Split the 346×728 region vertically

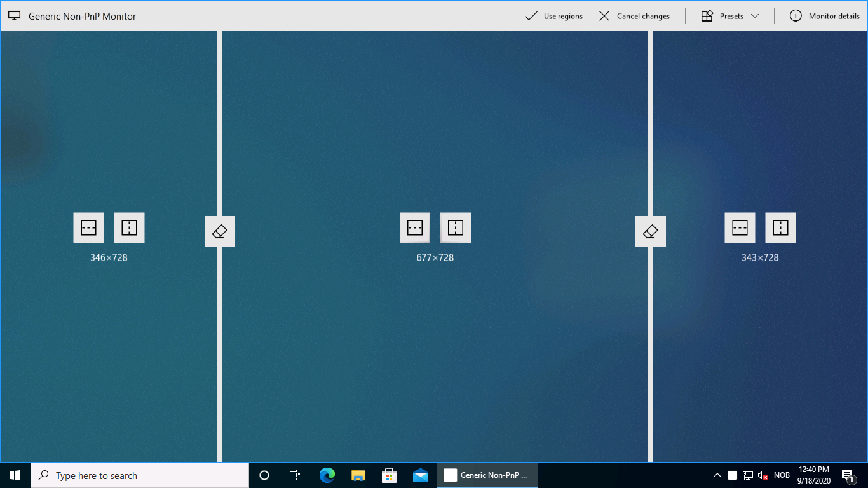click(x=129, y=227)
